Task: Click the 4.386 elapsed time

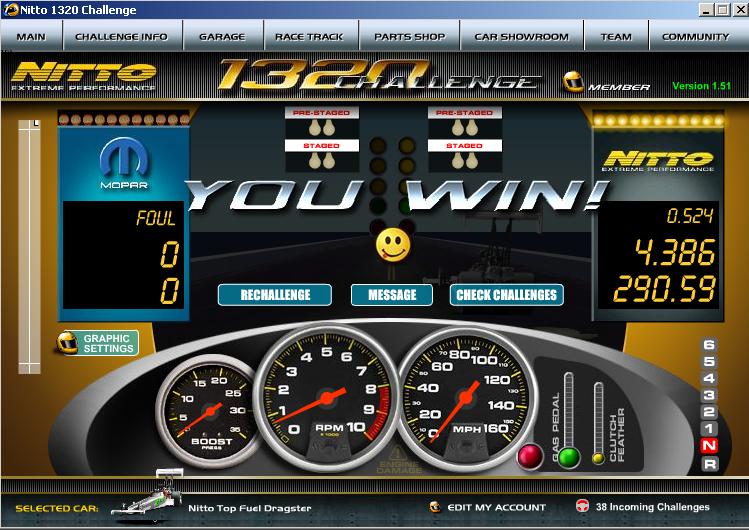Action: [x=674, y=252]
